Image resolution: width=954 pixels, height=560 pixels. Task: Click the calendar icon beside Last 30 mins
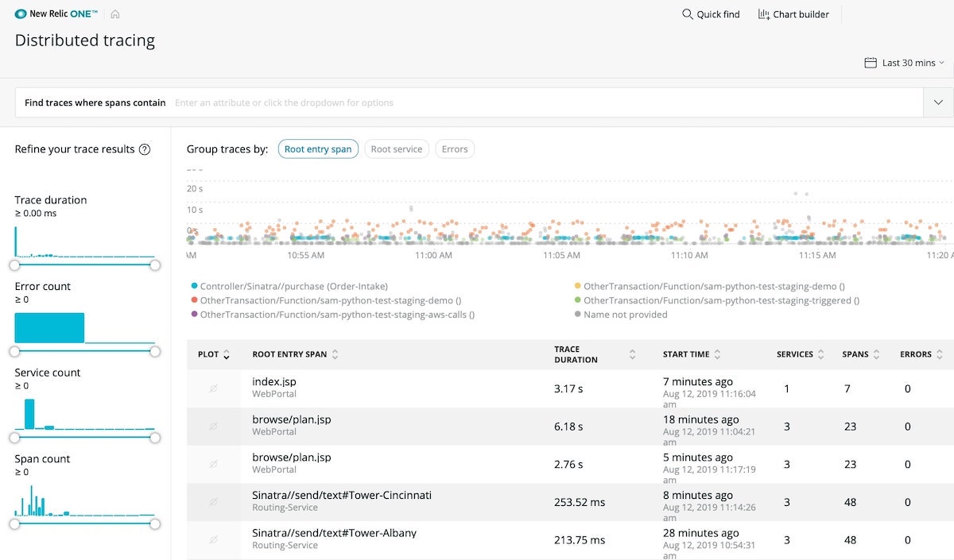pos(871,63)
